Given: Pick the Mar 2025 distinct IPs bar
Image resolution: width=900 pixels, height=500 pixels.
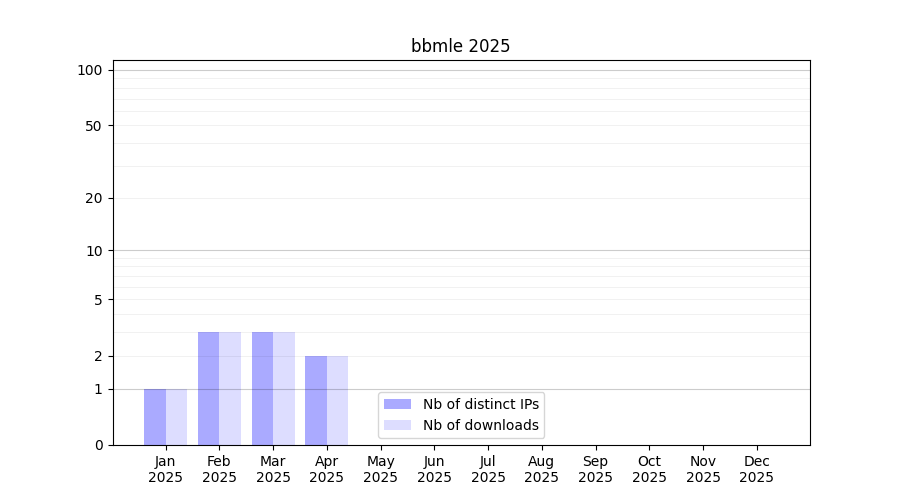Looking at the screenshot, I should (262, 389).
